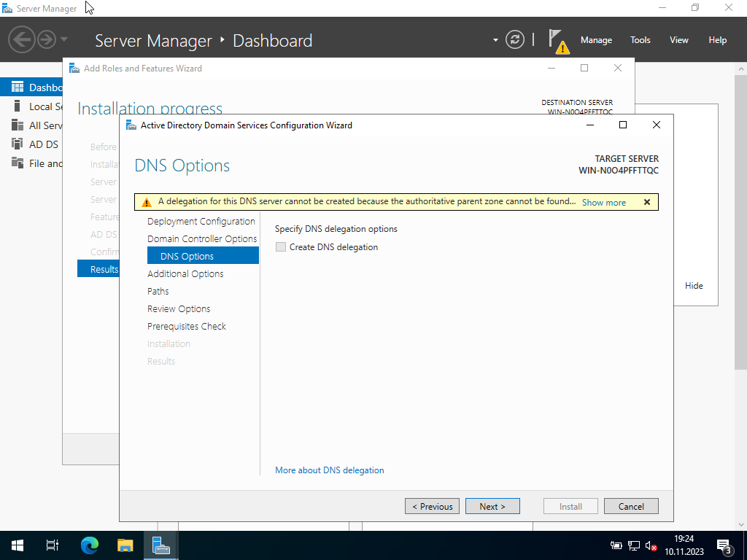Click Show more in the warning banner
The width and height of the screenshot is (747, 560).
click(603, 203)
